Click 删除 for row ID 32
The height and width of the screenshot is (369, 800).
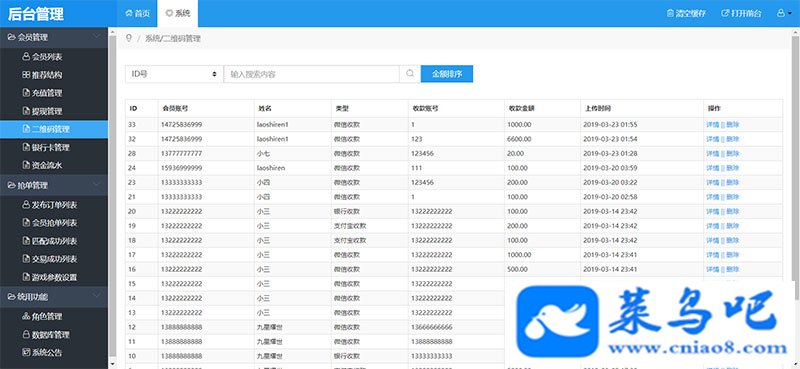click(x=733, y=139)
